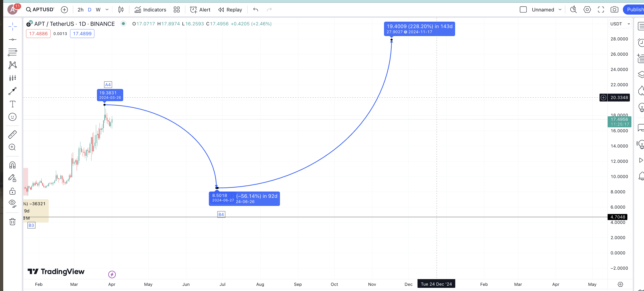Toggle lock all drawing tools
Viewport: 644px width, 291px height.
12,191
